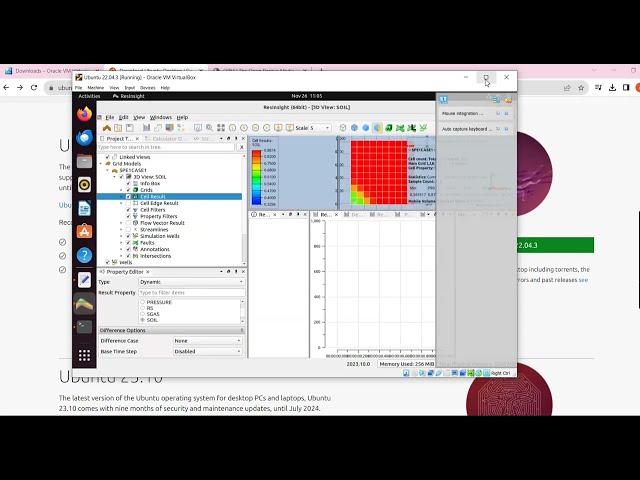Toggle the Info Box checkbox
The width and height of the screenshot is (640, 480).
tap(129, 183)
